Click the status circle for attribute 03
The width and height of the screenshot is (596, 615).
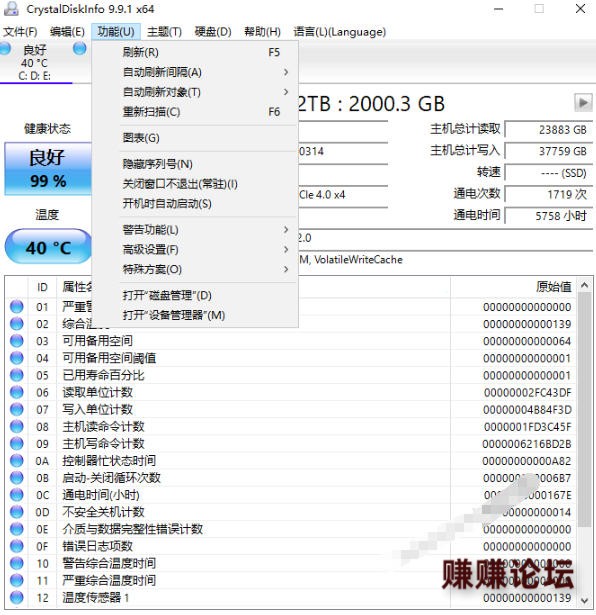pyautogui.click(x=16, y=341)
